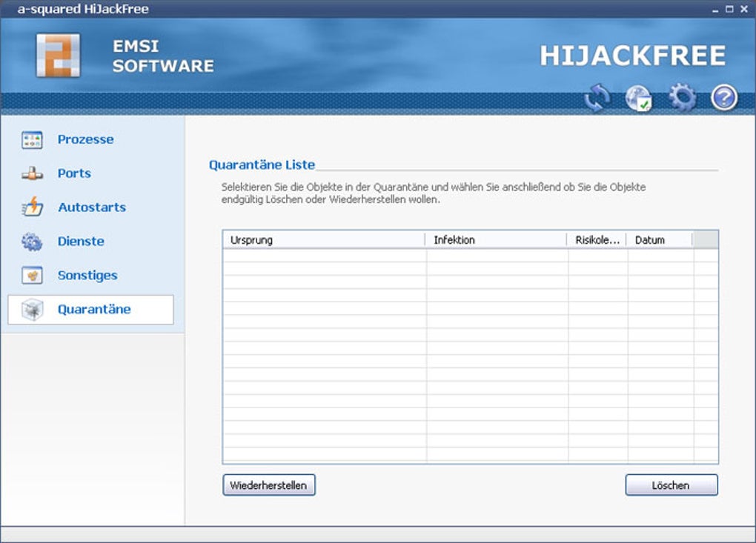Viewport: 756px width, 543px height.
Task: Click the Prozesse sidebar icon
Action: (33, 140)
